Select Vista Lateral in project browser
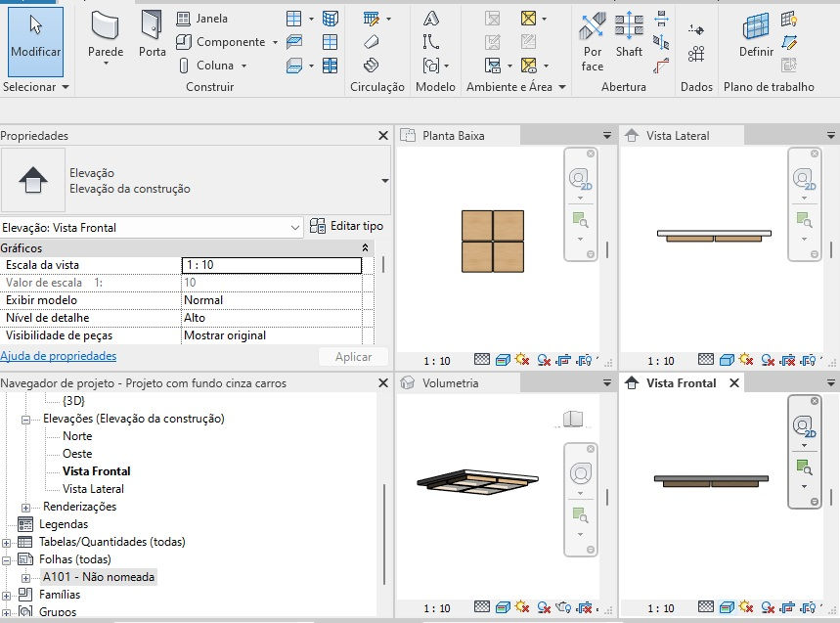Viewport: 840px width, 623px height. 93,489
